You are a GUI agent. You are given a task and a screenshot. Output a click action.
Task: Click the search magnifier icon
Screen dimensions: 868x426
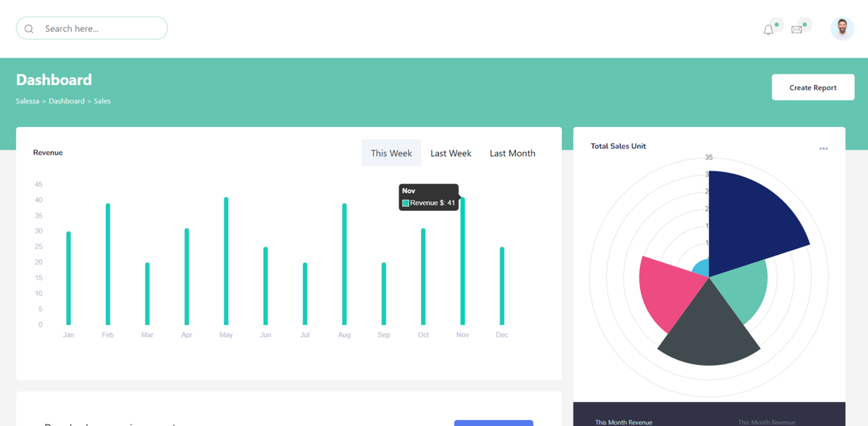(29, 28)
